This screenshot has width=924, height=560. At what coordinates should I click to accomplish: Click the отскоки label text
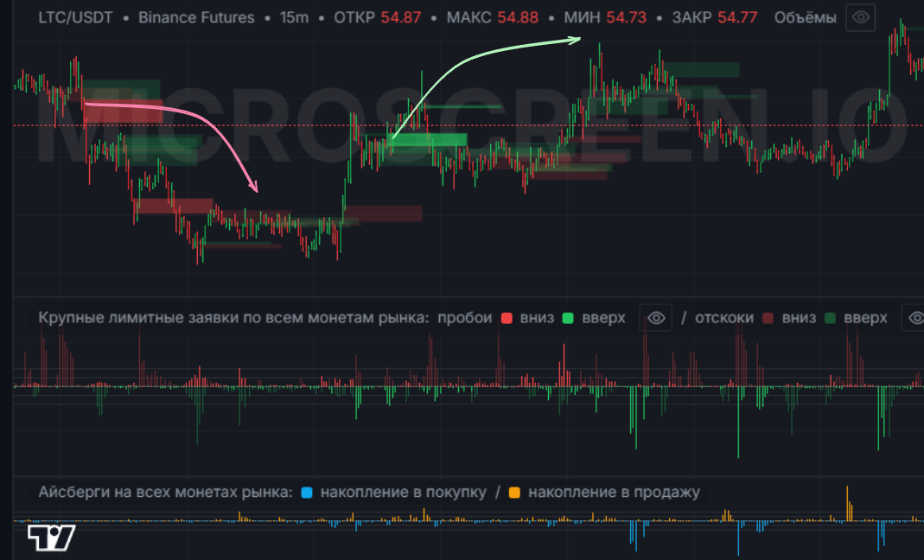(x=724, y=318)
